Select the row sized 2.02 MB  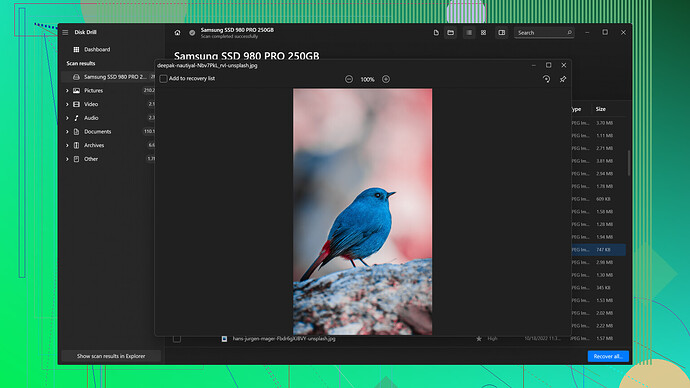pos(598,313)
